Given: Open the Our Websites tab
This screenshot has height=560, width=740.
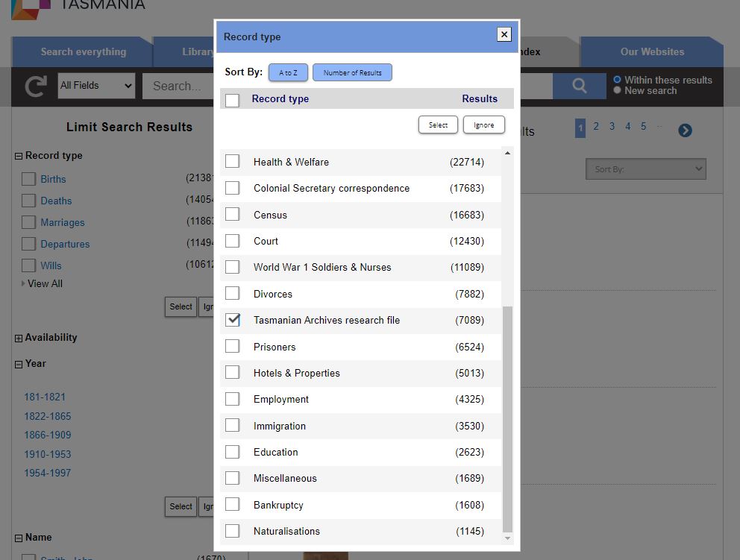Looking at the screenshot, I should point(651,52).
